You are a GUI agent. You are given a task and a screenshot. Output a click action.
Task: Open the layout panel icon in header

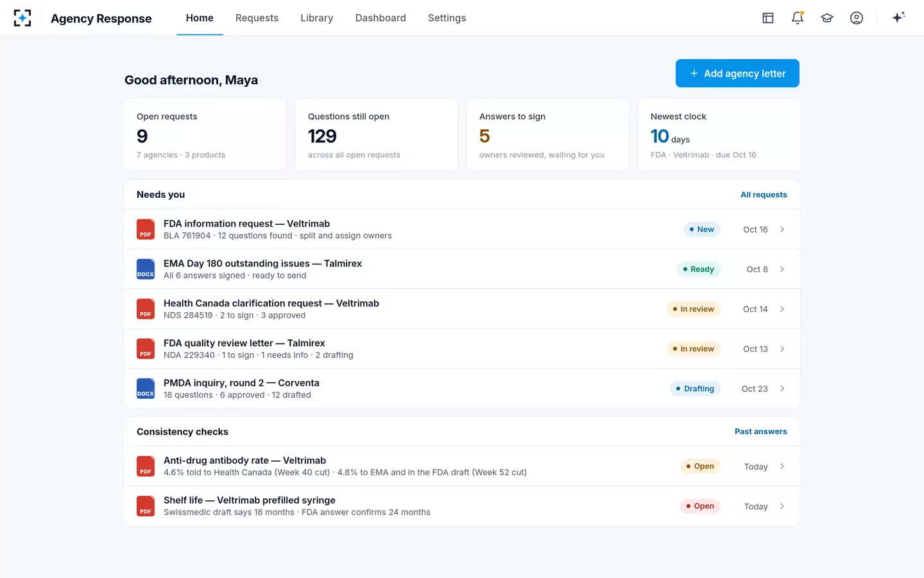[x=768, y=18]
